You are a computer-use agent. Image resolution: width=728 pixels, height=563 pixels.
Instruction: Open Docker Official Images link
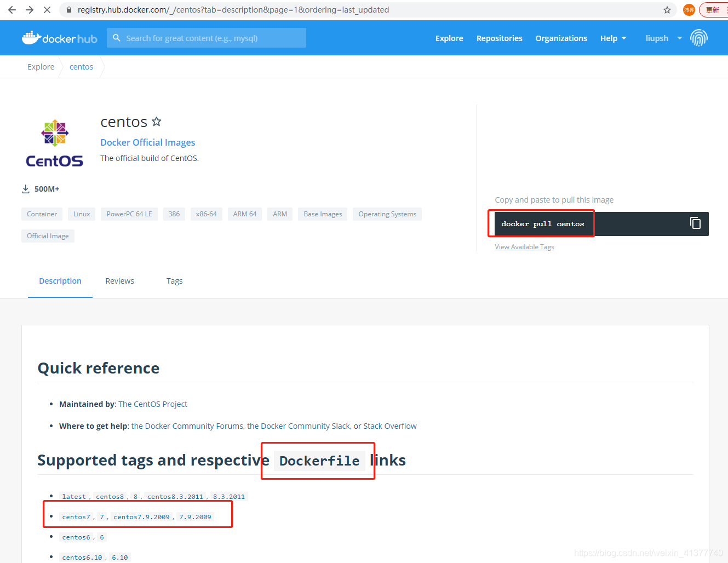pyautogui.click(x=148, y=142)
